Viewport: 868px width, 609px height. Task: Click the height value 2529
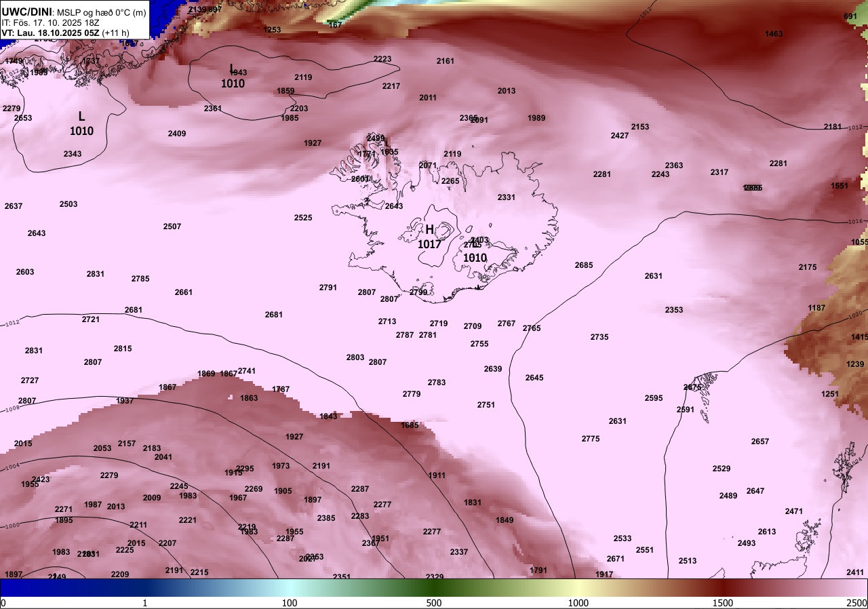coord(722,469)
